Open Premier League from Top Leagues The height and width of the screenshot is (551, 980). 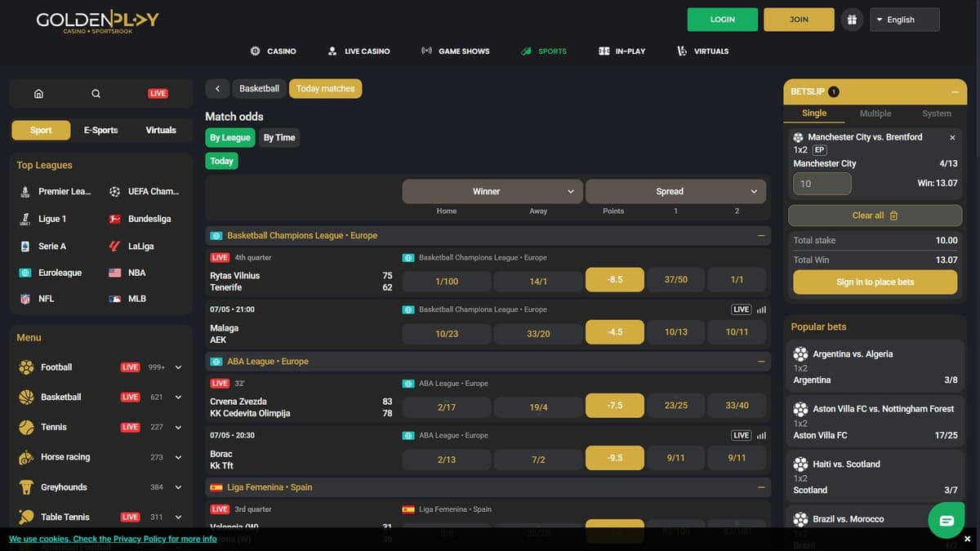click(x=54, y=192)
